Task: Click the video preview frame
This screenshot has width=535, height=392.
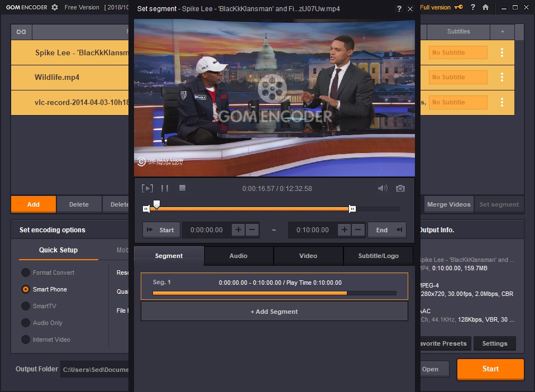Action: point(274,98)
